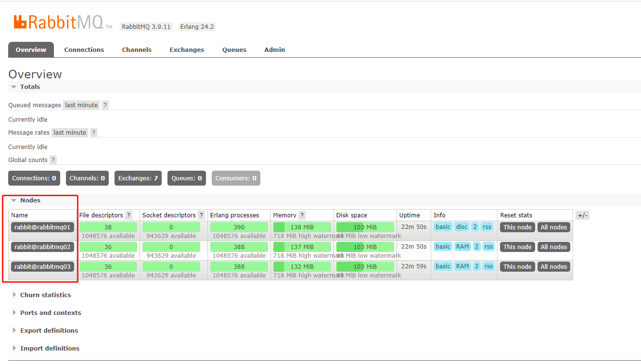Open help for Socket descriptors column

(201, 215)
